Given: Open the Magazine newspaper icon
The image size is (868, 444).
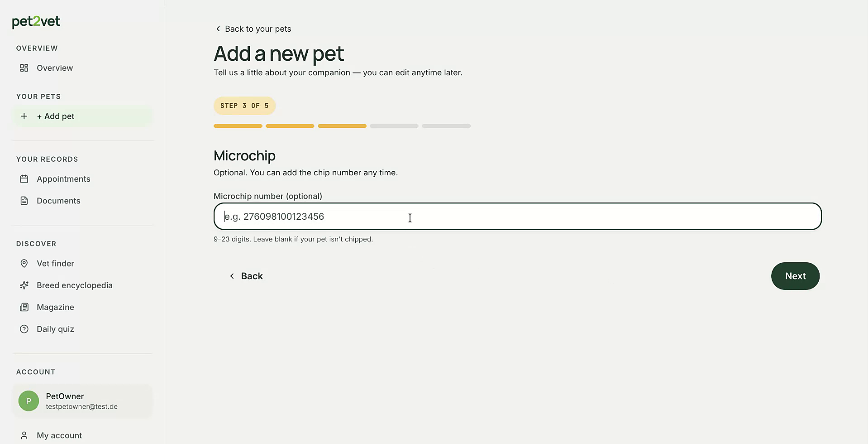Looking at the screenshot, I should point(24,307).
